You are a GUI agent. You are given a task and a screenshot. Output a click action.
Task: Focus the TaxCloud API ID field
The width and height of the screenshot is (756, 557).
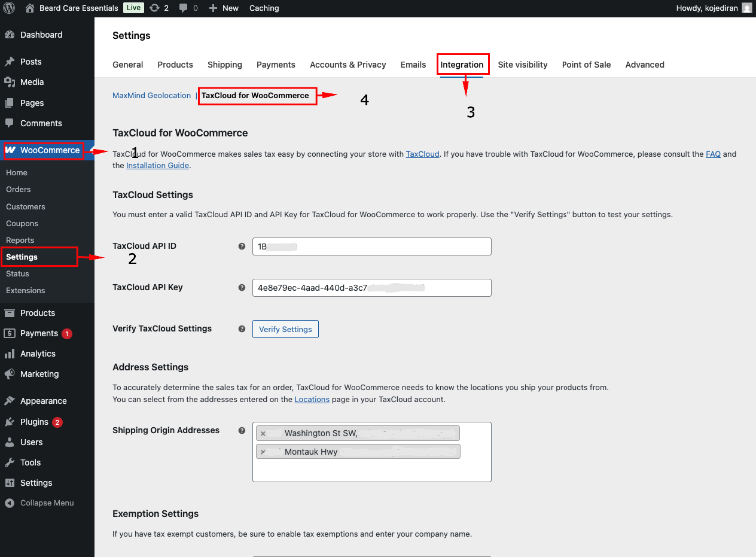click(x=371, y=246)
